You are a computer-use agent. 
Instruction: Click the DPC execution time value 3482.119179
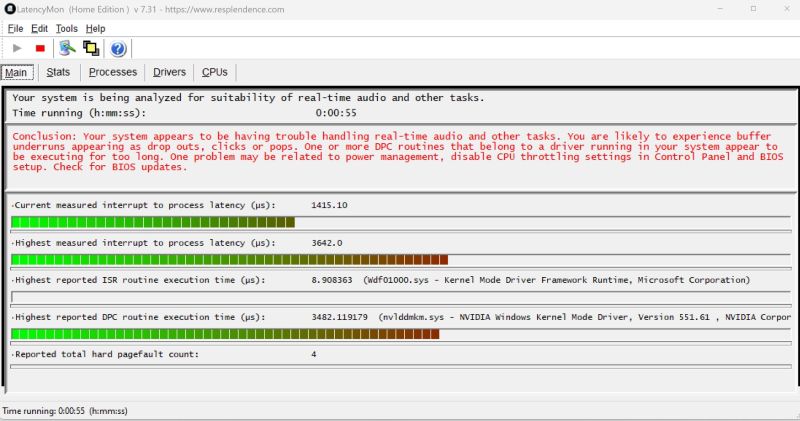pyautogui.click(x=339, y=317)
